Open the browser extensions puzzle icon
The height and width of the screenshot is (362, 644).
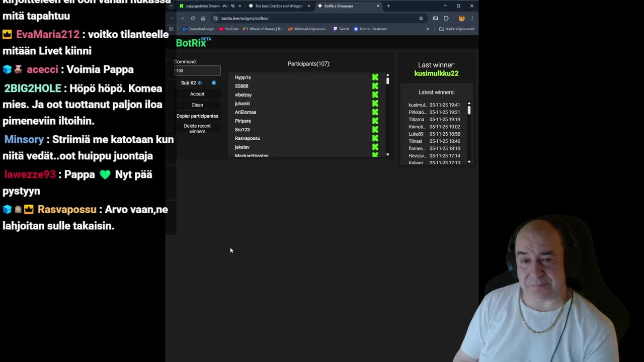tap(446, 18)
